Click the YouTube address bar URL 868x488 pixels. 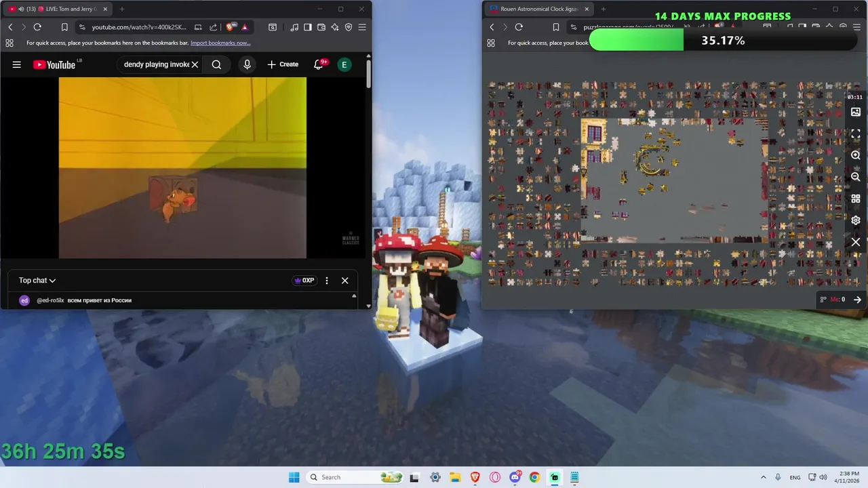tap(139, 27)
